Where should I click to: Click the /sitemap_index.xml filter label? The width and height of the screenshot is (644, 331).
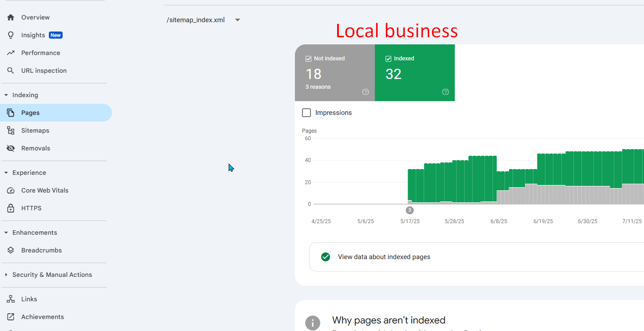196,20
